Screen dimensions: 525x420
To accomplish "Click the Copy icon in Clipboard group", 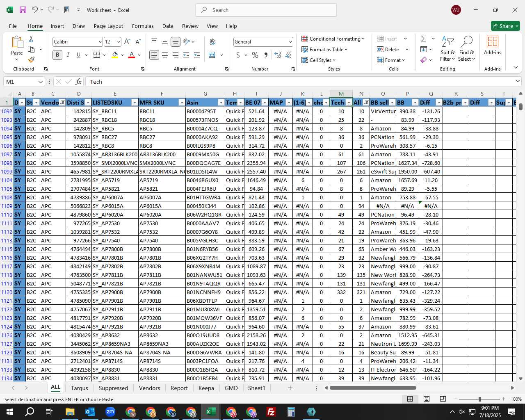I will click(x=31, y=49).
